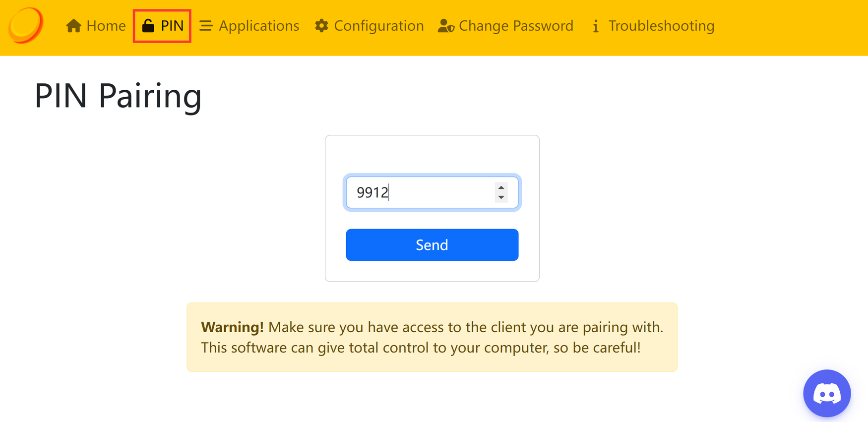Click the Troubleshooting info icon
The image size is (868, 422).
click(x=596, y=26)
